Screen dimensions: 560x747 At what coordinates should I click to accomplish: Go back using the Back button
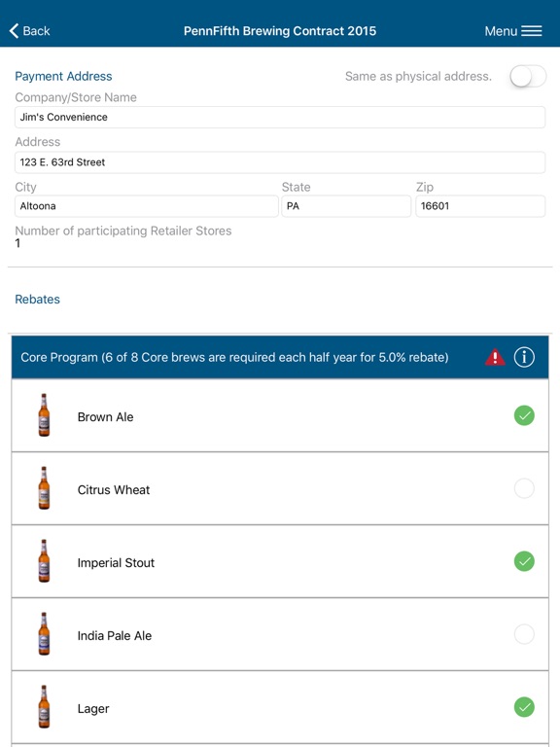[x=29, y=31]
